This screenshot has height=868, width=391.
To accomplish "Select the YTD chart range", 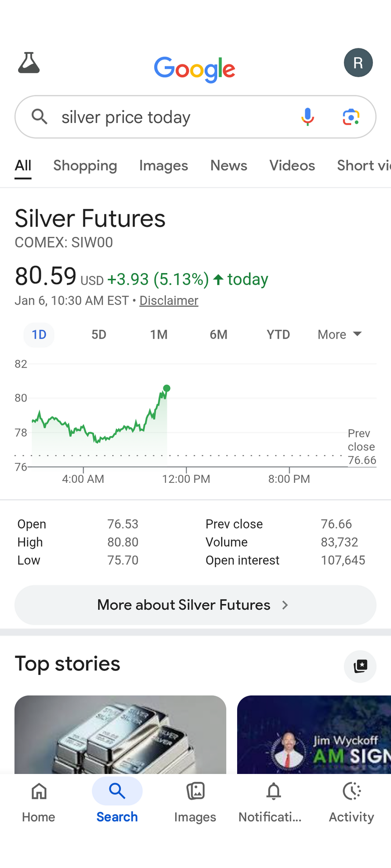I will [278, 335].
